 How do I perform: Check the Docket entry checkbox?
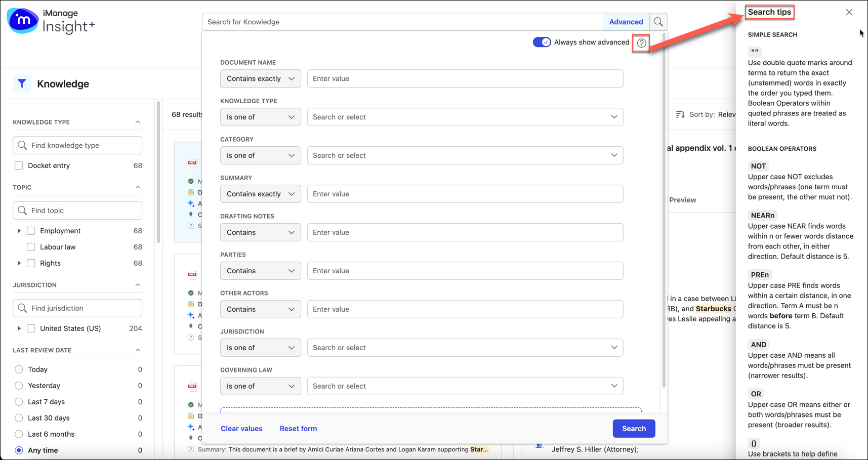19,165
